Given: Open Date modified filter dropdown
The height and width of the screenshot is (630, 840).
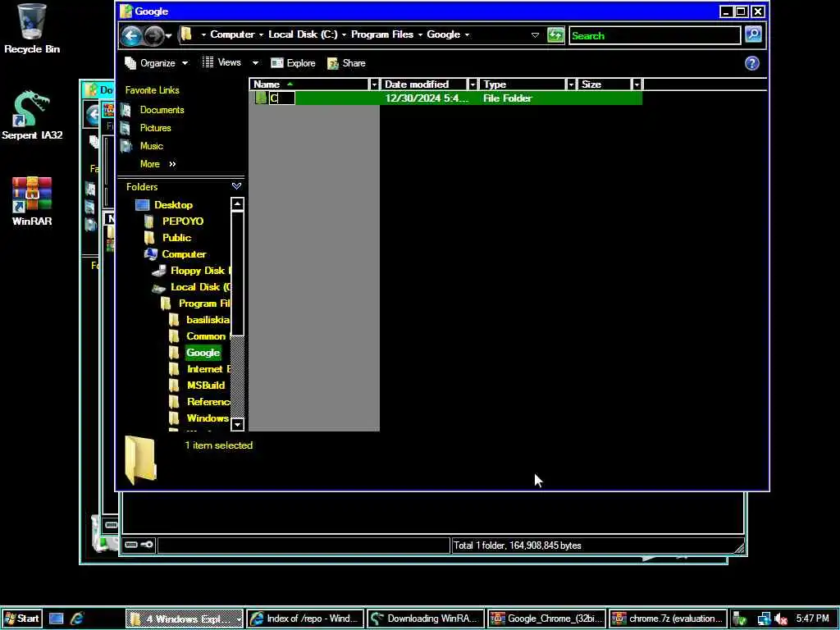Looking at the screenshot, I should [x=472, y=84].
